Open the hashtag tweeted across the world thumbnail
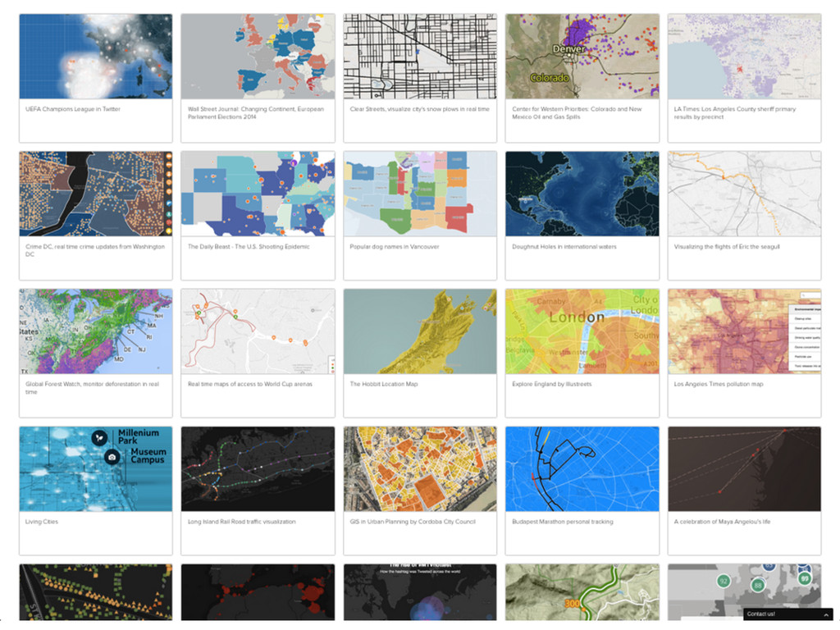 click(x=420, y=592)
